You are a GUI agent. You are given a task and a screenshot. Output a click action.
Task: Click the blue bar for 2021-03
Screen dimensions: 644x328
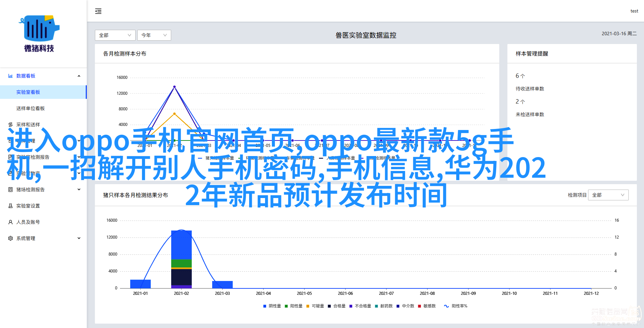[x=222, y=285]
